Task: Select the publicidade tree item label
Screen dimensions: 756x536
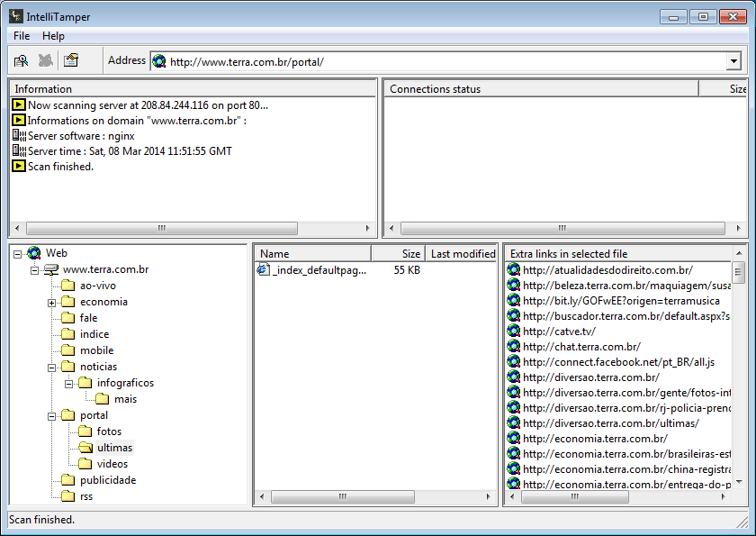Action: (108, 480)
